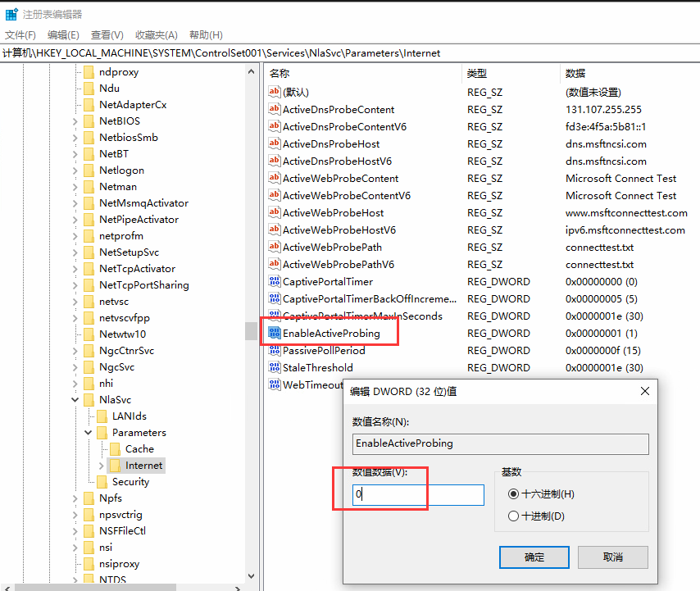Click the tree horizontal scrollbar thumb
Image resolution: width=700 pixels, height=591 pixels.
[95, 588]
